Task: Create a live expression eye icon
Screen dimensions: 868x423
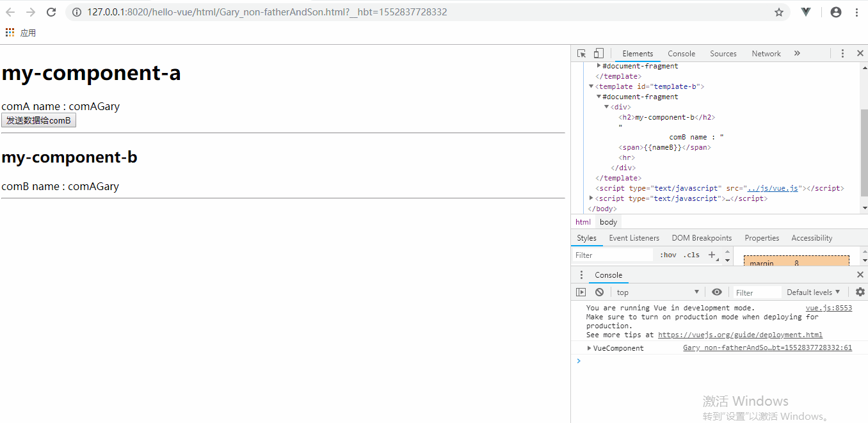Action: tap(717, 292)
